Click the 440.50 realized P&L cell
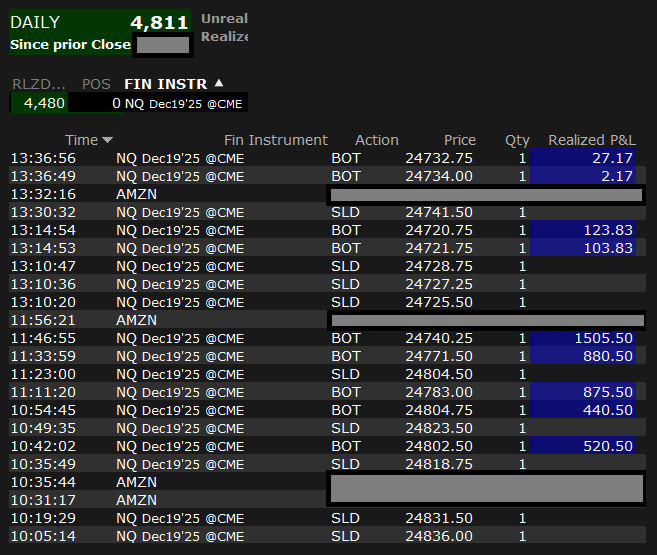657x555 pixels. tap(583, 410)
